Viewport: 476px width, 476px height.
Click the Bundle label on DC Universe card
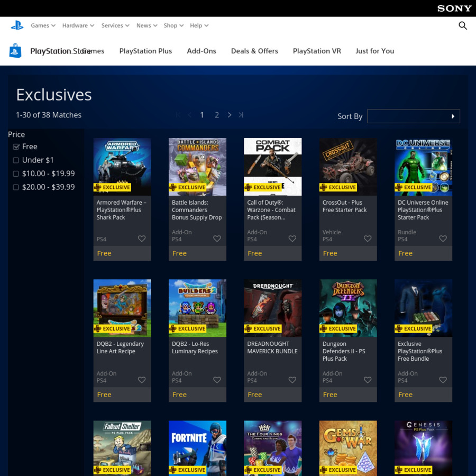click(407, 232)
